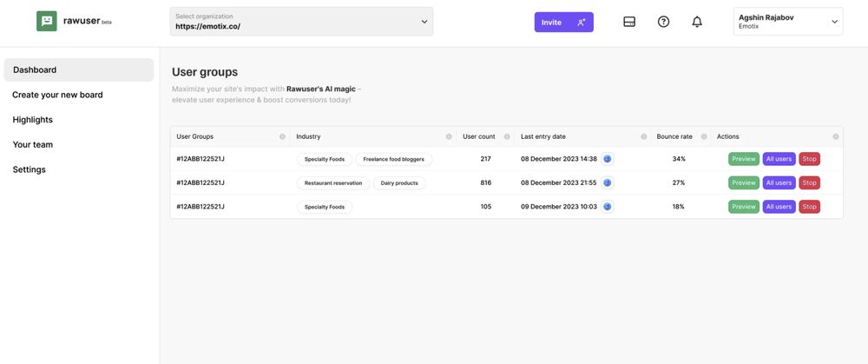Click blue icon beside 09 December 10:03 entry

[x=608, y=207]
